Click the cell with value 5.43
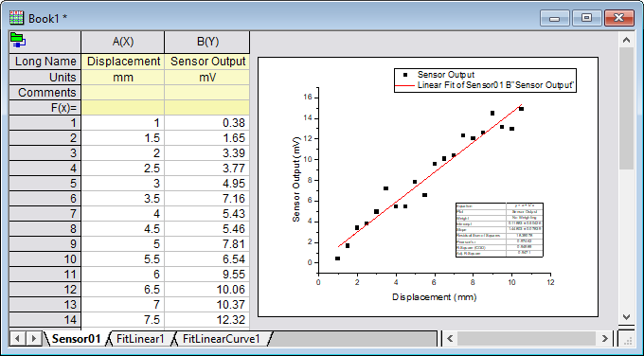Image resolution: width=644 pixels, height=356 pixels. [207, 214]
